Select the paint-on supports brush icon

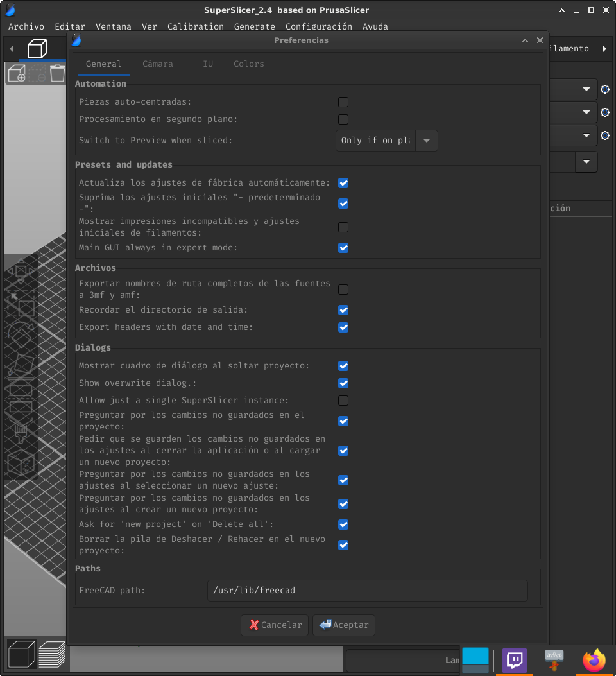coord(21,433)
